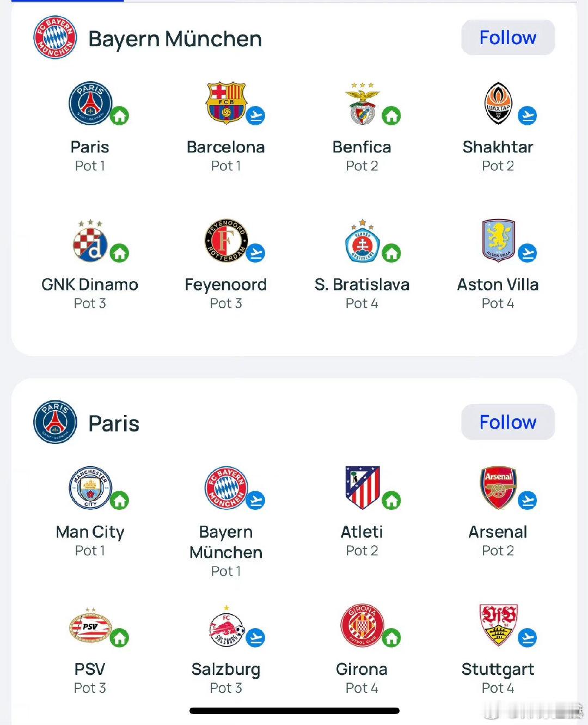Select the Salzburg club badge

point(226,626)
